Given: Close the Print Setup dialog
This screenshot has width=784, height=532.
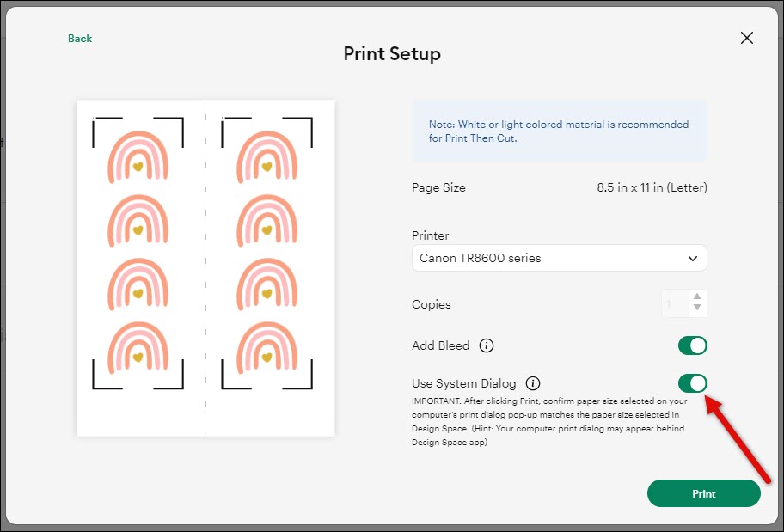Looking at the screenshot, I should point(747,38).
